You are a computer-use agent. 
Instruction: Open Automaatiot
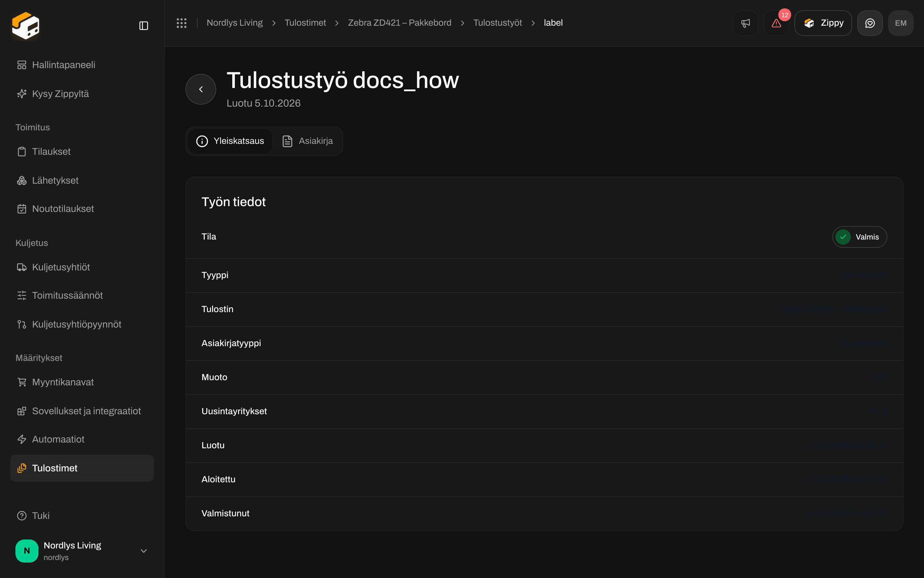coord(82,439)
